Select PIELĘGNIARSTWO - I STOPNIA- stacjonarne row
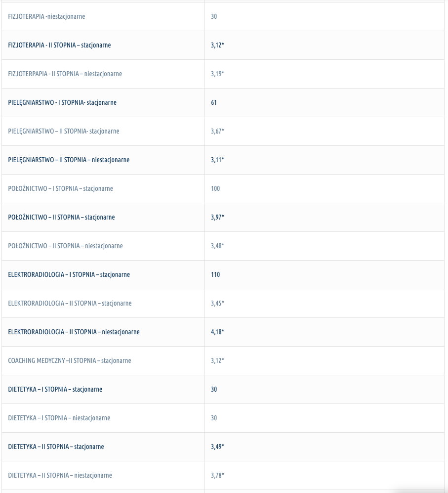 (223, 102)
